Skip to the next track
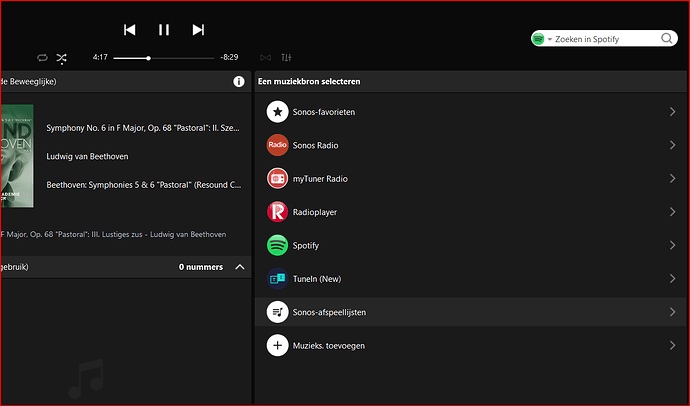The height and width of the screenshot is (406, 690). coord(198,30)
